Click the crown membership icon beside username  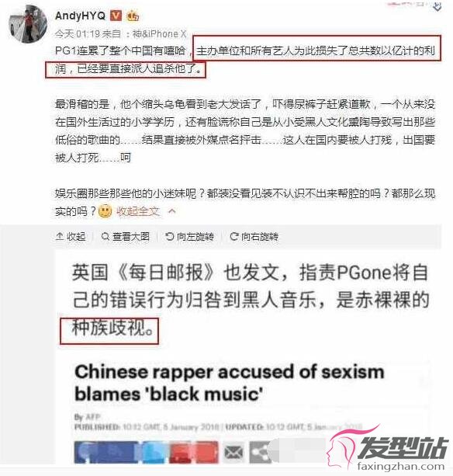pyautogui.click(x=133, y=16)
